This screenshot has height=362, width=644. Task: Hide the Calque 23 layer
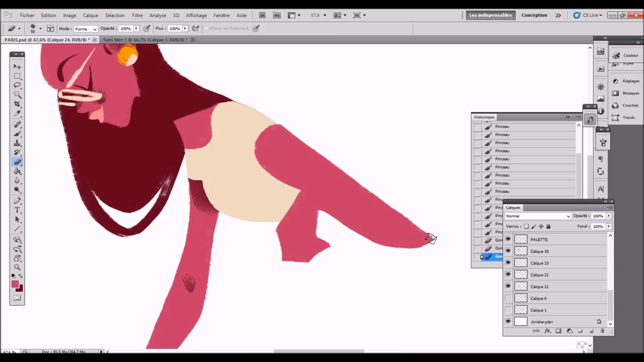pyautogui.click(x=508, y=263)
